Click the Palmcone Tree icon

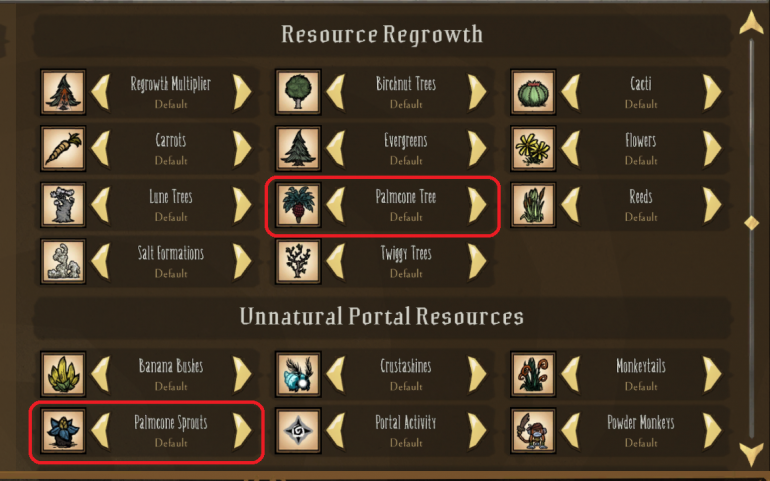pyautogui.click(x=298, y=204)
